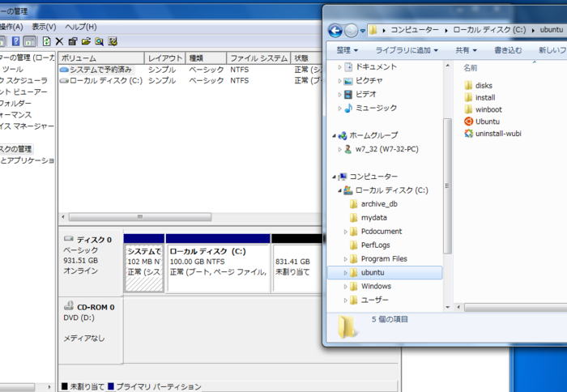
Task: Open the recent locations dropdown arrow
Action: tap(362, 31)
